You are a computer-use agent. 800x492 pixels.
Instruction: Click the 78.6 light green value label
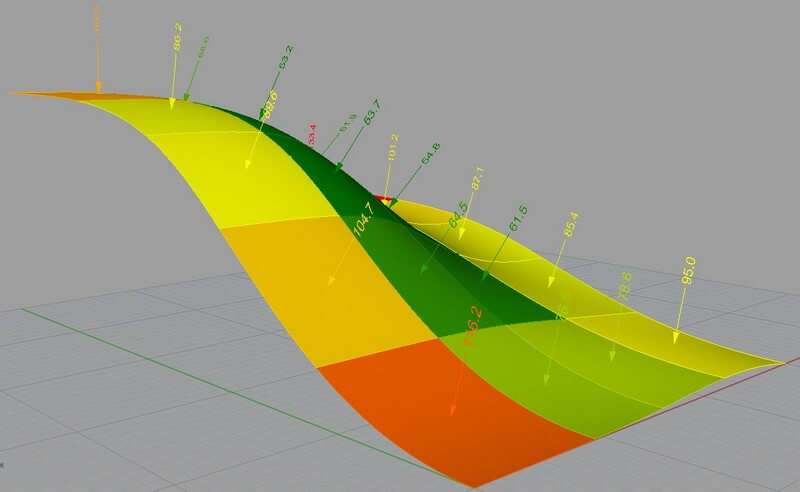coord(625,288)
